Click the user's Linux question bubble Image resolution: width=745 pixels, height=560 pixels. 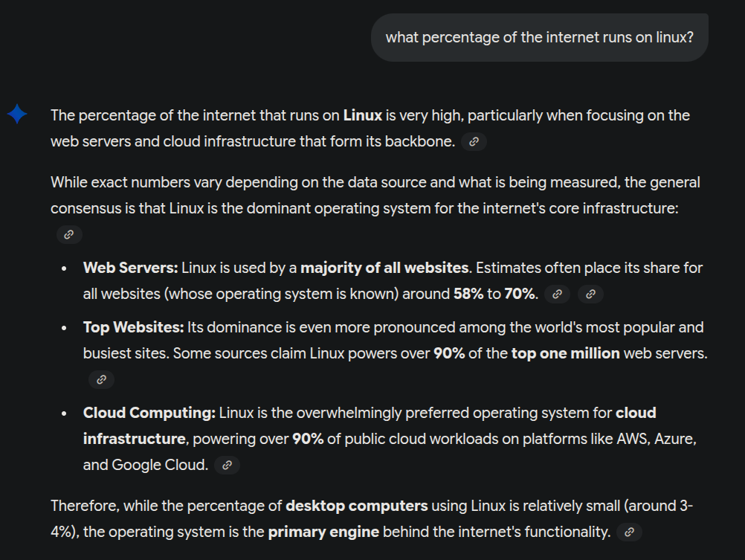click(539, 37)
